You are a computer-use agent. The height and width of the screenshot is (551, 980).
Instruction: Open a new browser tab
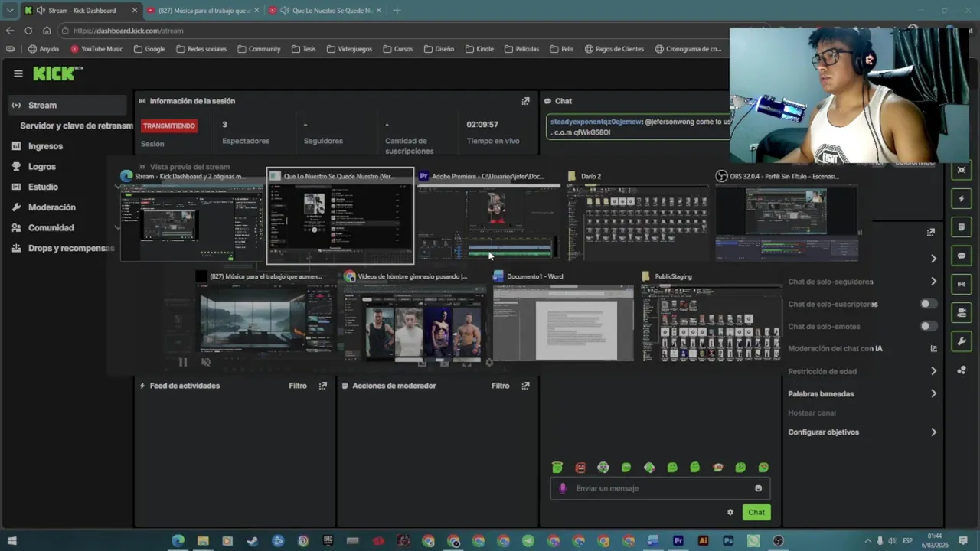[397, 11]
